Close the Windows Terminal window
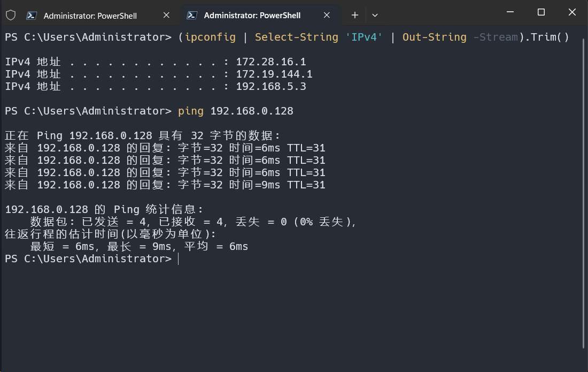This screenshot has width=588, height=372. [x=572, y=12]
